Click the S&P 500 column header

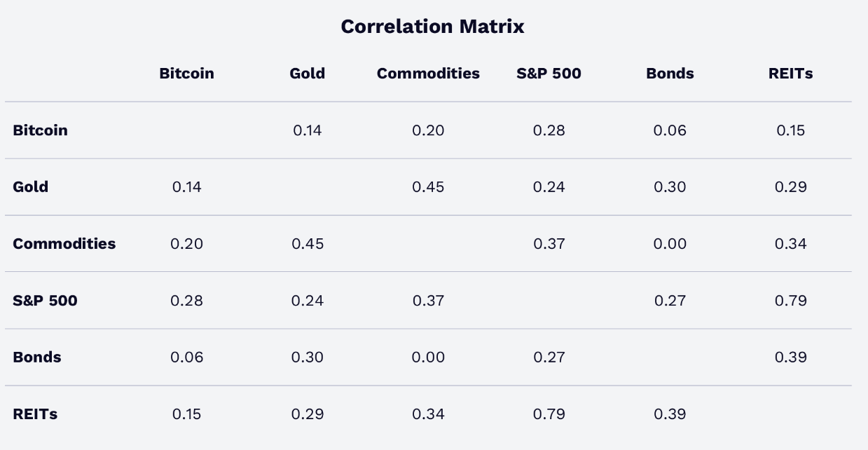point(549,74)
